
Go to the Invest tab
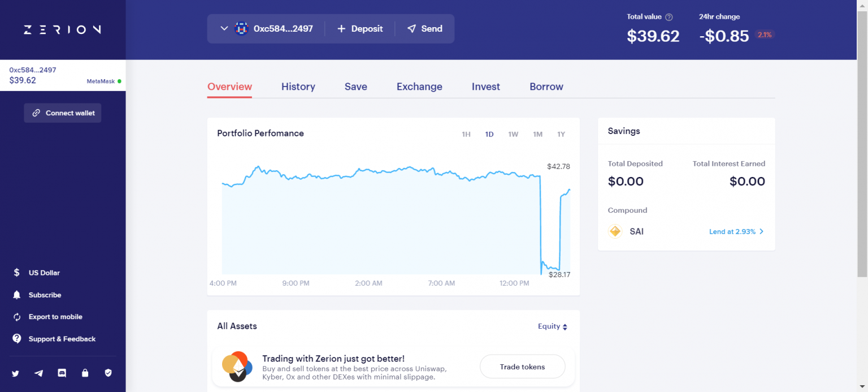pyautogui.click(x=486, y=87)
